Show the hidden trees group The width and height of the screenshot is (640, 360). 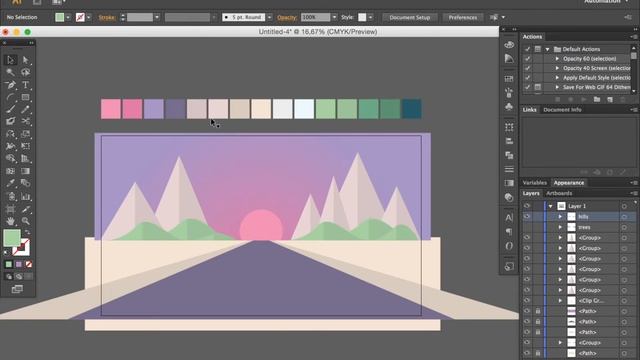527,227
